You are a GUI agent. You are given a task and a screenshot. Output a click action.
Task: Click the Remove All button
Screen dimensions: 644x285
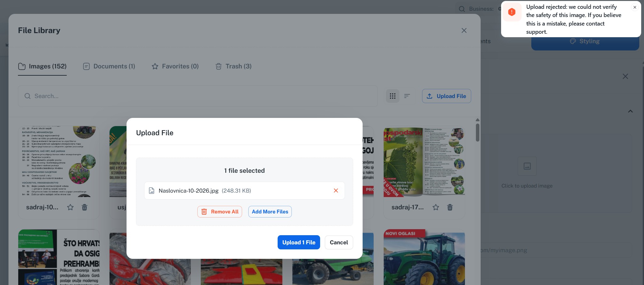[x=220, y=212]
